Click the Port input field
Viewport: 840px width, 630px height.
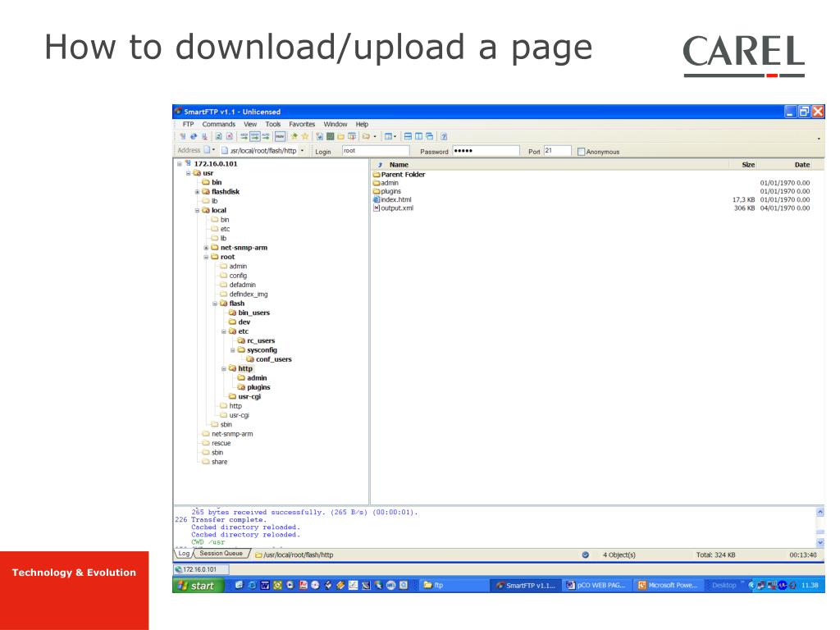[557, 151]
